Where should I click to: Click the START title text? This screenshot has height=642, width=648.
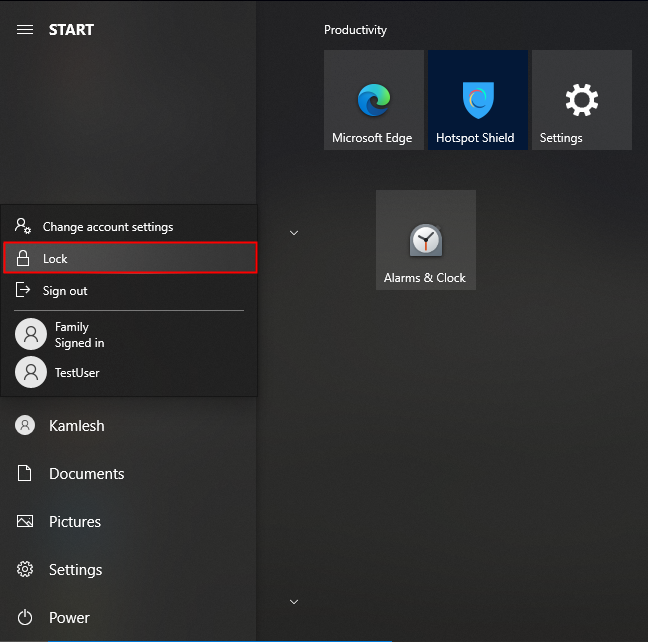pos(71,30)
